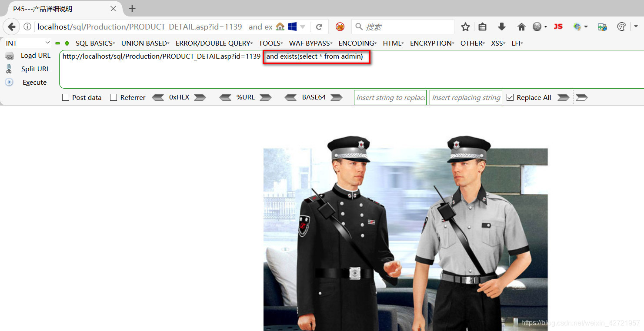Open the HTML menu

coord(394,43)
